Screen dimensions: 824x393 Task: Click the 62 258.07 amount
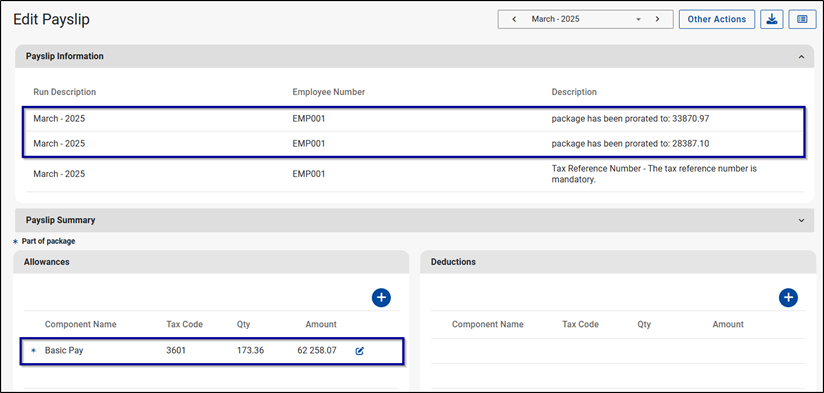(x=317, y=351)
